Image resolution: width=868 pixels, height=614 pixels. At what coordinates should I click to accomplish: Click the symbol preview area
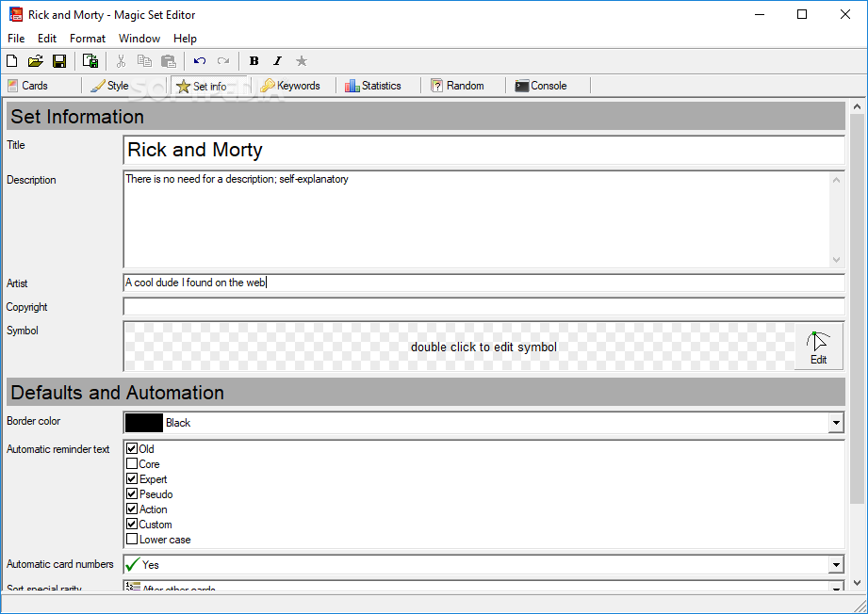pos(460,347)
